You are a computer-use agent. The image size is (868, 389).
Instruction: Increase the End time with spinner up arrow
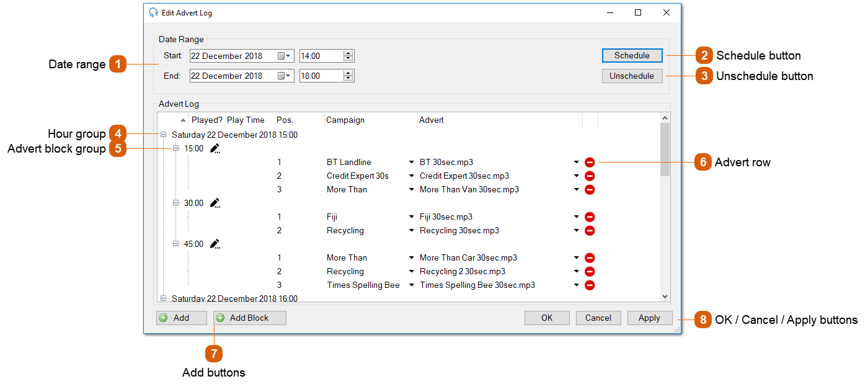(348, 73)
